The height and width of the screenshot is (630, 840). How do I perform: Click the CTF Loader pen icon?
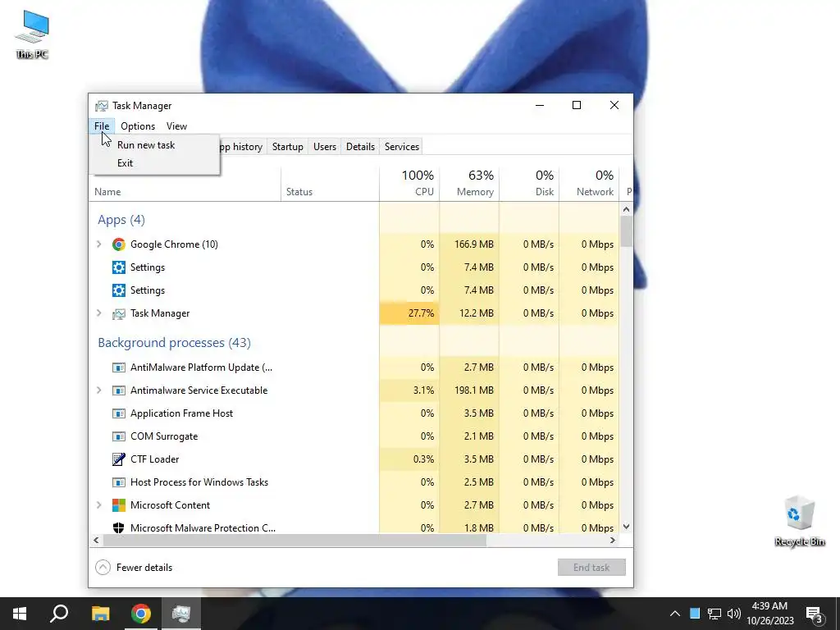click(118, 459)
